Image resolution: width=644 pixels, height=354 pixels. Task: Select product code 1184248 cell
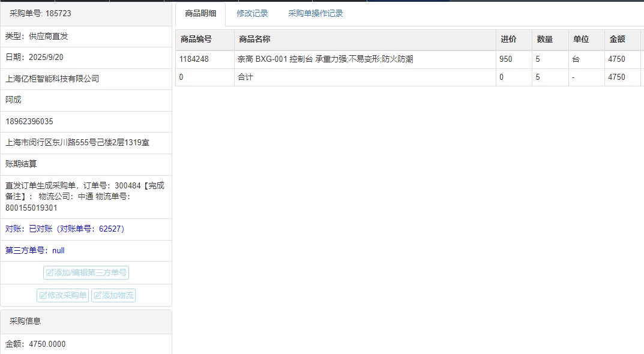pos(194,59)
